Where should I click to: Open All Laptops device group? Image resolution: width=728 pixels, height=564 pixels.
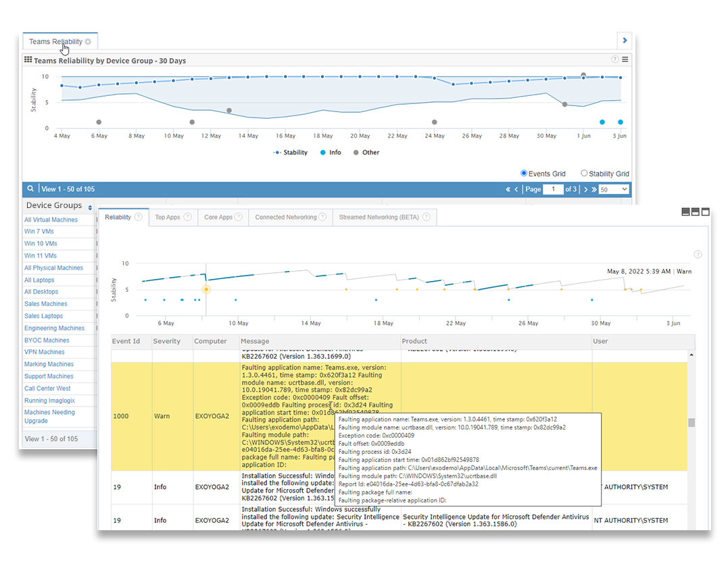pyautogui.click(x=39, y=280)
